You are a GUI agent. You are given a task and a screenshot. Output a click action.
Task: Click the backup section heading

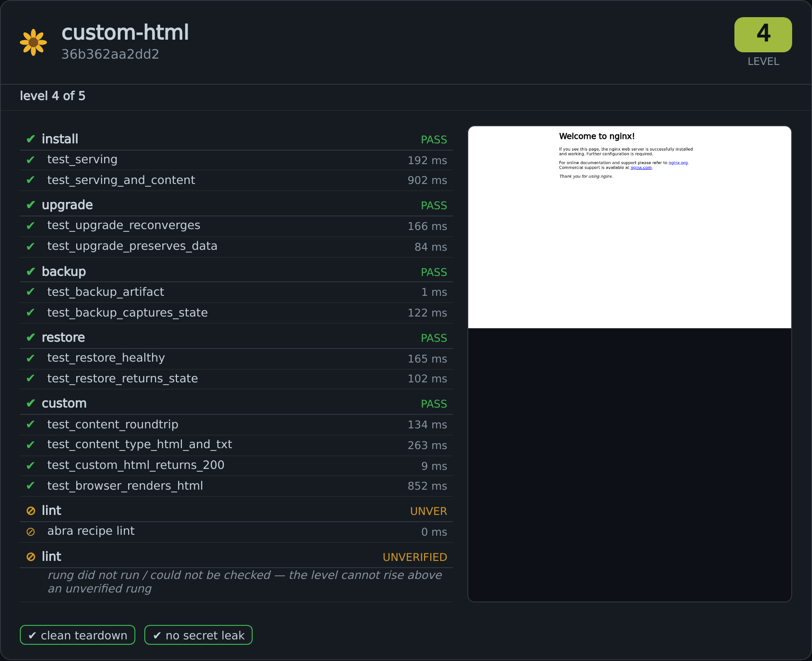pyautogui.click(x=64, y=271)
